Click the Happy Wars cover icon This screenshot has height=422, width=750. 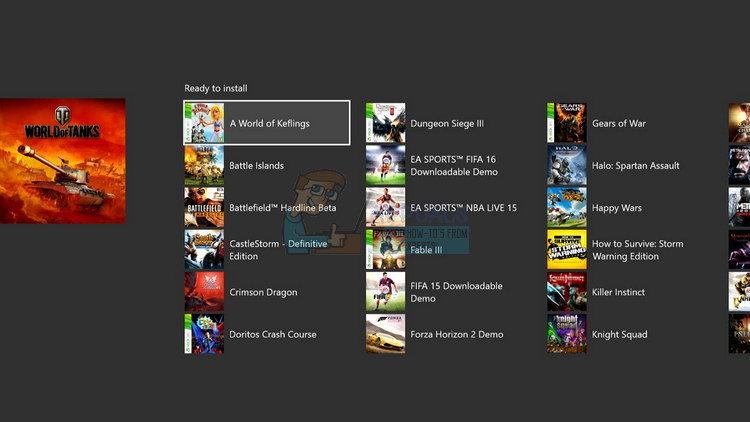567,208
